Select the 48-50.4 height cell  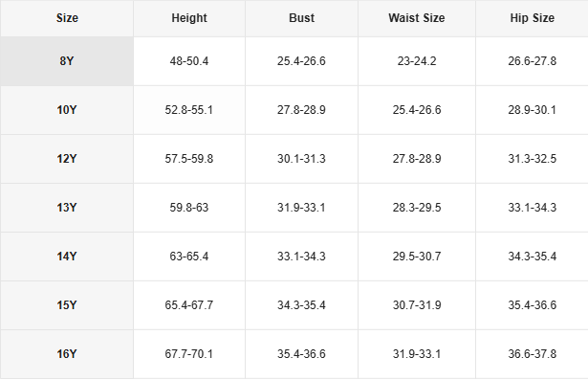point(189,61)
